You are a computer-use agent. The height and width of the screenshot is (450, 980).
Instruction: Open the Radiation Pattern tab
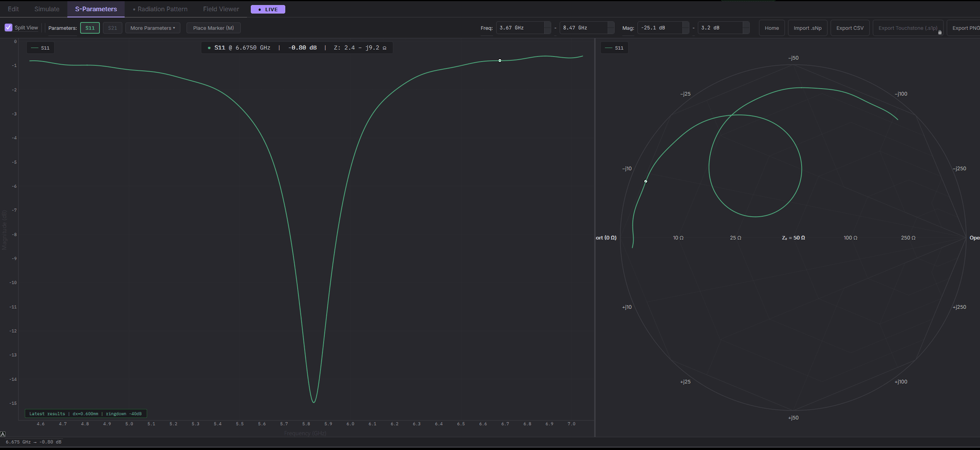[x=160, y=9]
